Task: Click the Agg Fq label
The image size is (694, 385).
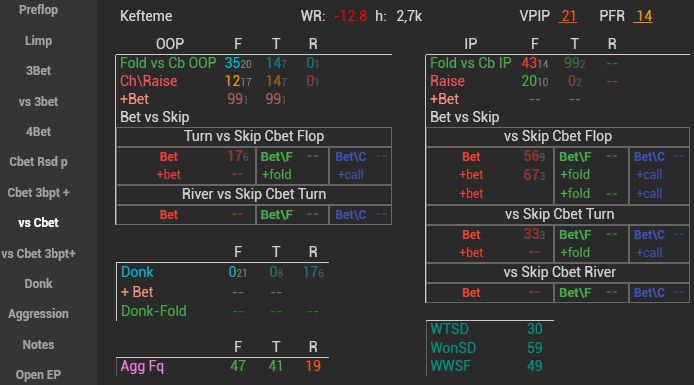Action: tap(142, 366)
